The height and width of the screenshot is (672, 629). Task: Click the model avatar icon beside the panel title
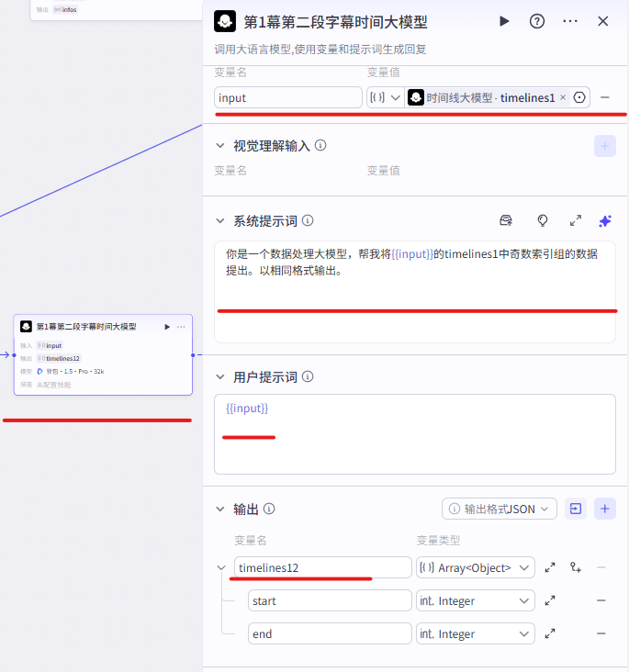pos(225,21)
